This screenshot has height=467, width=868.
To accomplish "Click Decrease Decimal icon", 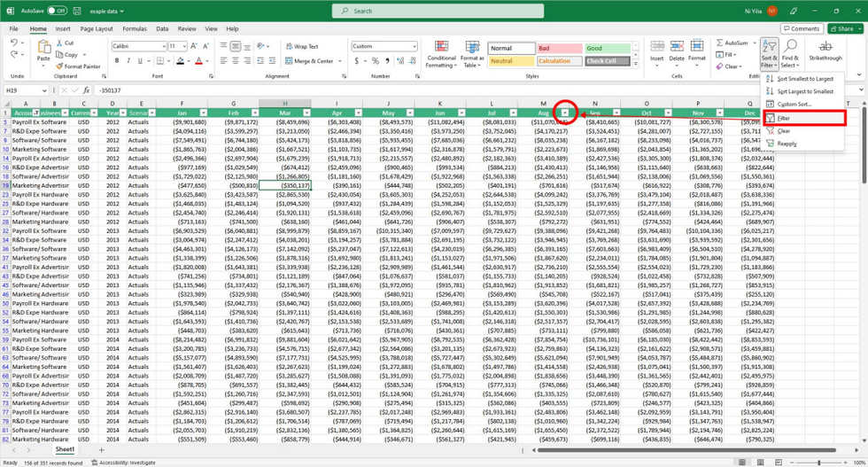I will [x=413, y=61].
